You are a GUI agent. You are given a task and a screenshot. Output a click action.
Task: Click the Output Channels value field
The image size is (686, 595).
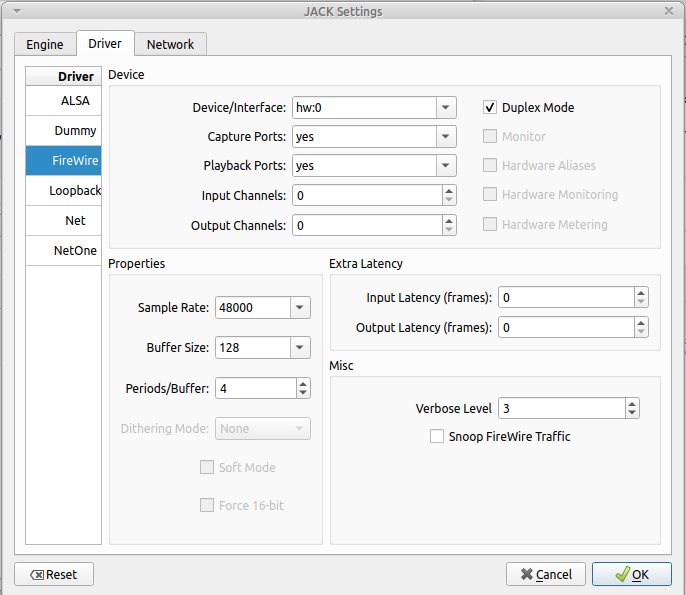(x=368, y=226)
